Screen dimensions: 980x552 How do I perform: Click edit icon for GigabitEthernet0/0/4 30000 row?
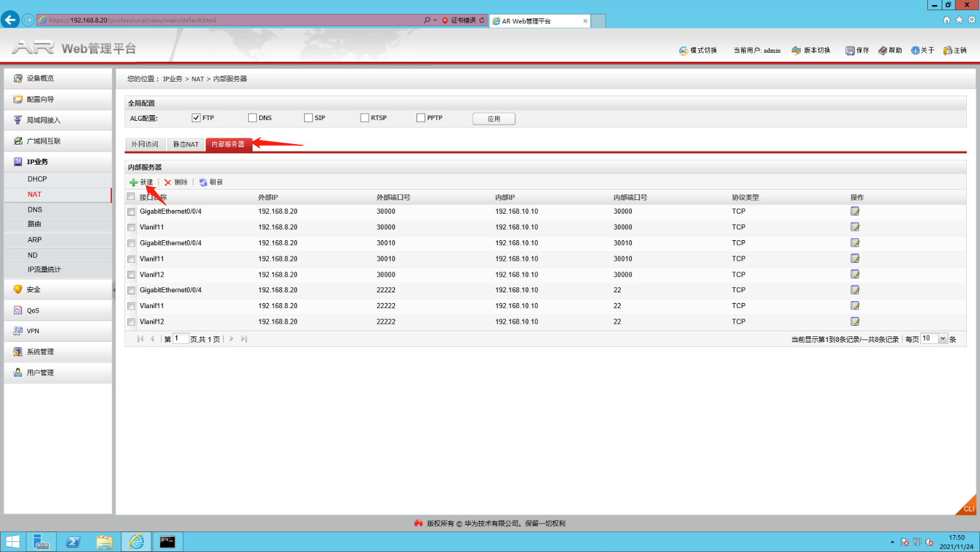point(855,211)
